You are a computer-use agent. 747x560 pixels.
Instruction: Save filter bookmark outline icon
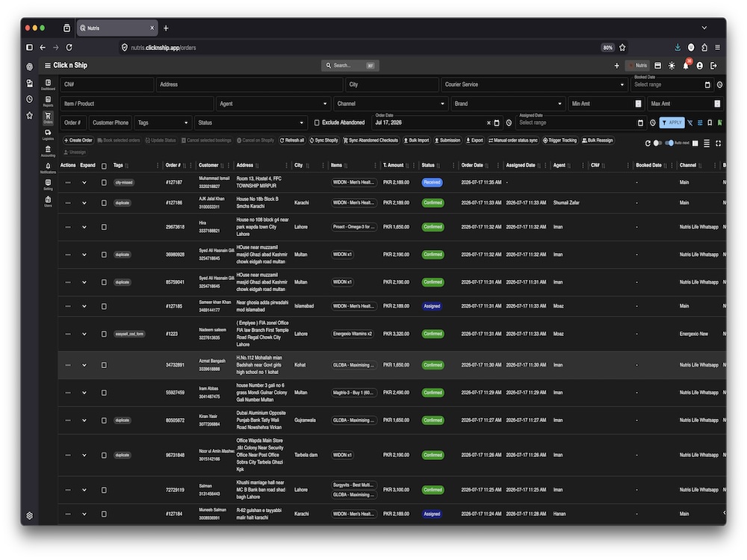pyautogui.click(x=710, y=123)
